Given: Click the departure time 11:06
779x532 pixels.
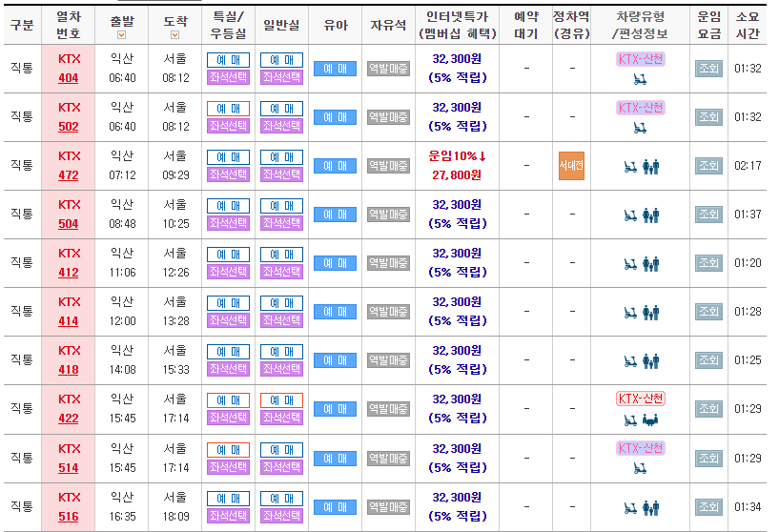Looking at the screenshot, I should (122, 273).
